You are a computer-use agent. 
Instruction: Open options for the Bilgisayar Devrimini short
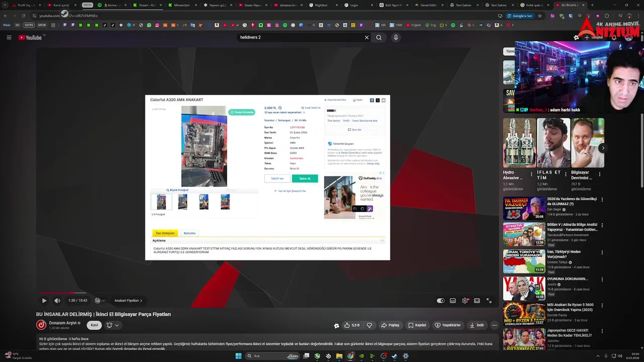tap(599, 174)
